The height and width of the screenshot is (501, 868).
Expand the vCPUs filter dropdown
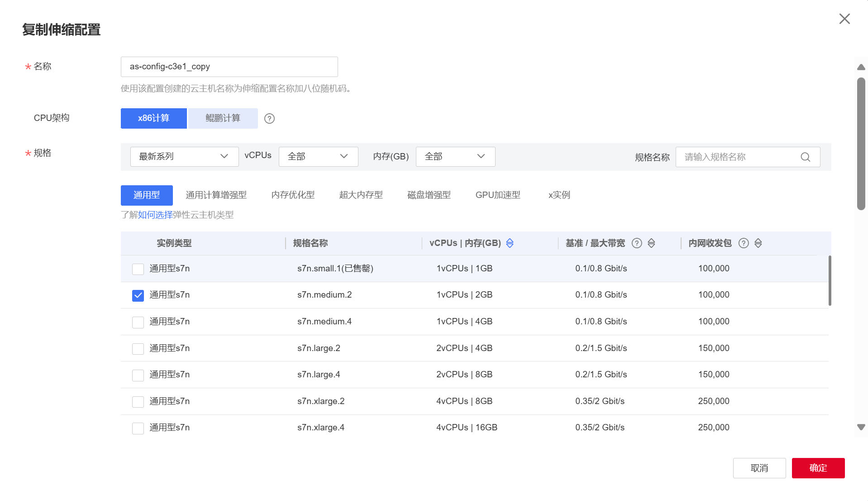(318, 156)
